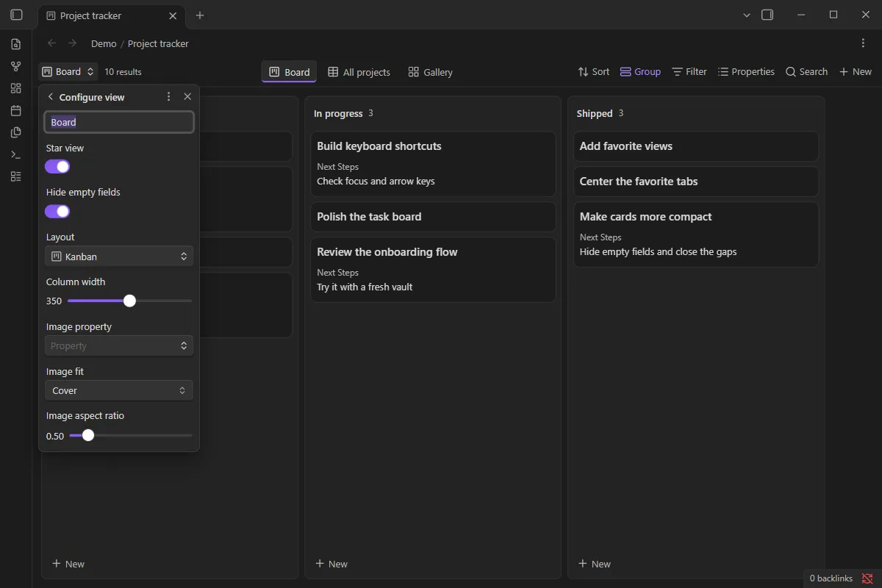Viewport: 882px width, 588px height.
Task: Add new card in Shipped column
Action: pos(595,564)
